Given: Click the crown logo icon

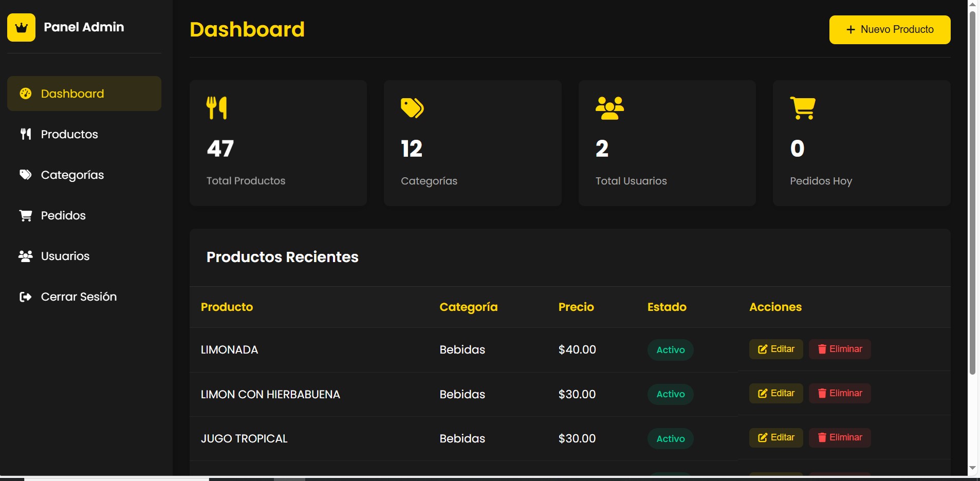Looking at the screenshot, I should click(x=21, y=28).
